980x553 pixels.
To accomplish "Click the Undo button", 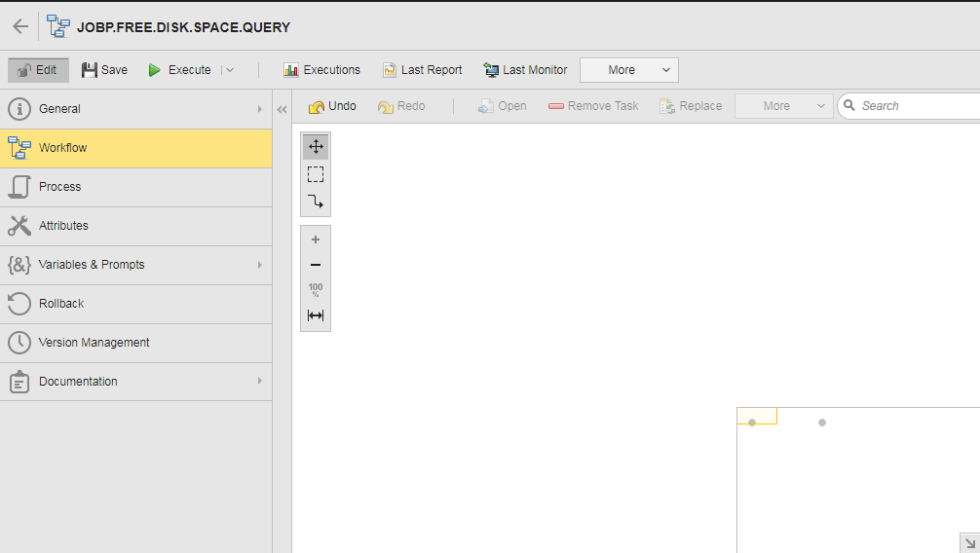I will tap(332, 106).
